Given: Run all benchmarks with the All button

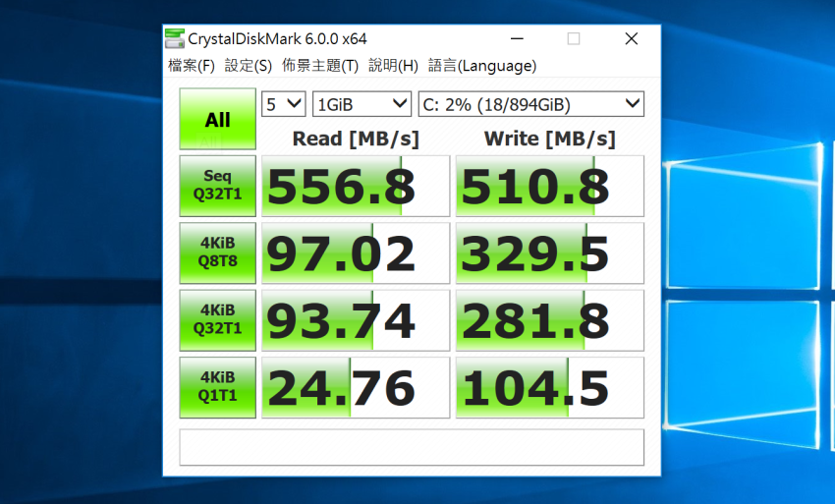Looking at the screenshot, I should point(218,119).
